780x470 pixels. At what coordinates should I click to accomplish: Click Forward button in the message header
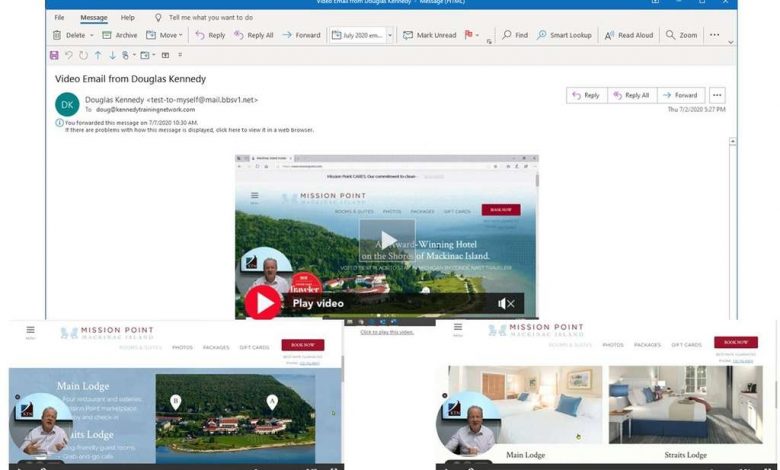pos(681,95)
